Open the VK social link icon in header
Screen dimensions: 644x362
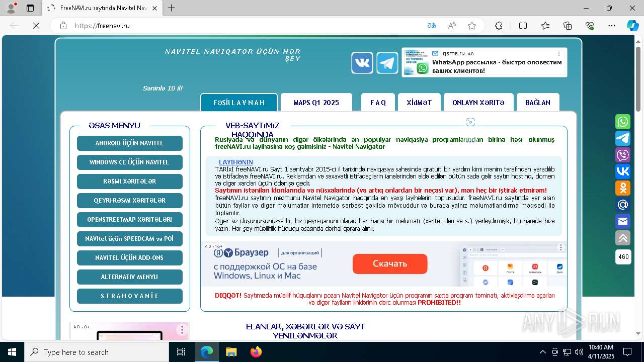362,63
